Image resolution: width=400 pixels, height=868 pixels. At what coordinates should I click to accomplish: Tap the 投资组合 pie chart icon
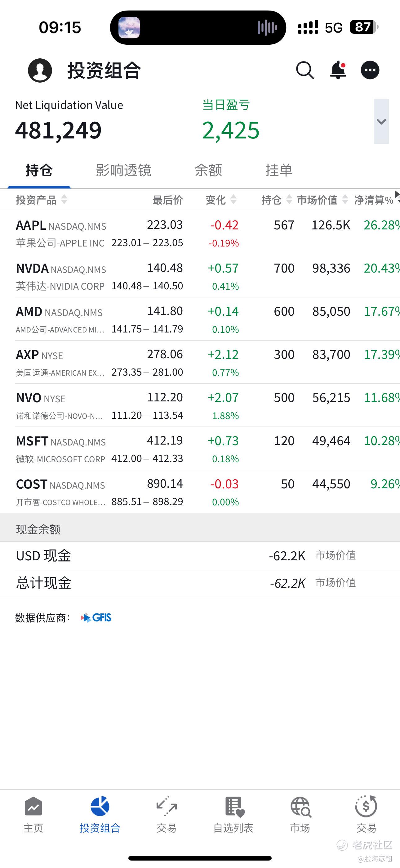click(100, 806)
